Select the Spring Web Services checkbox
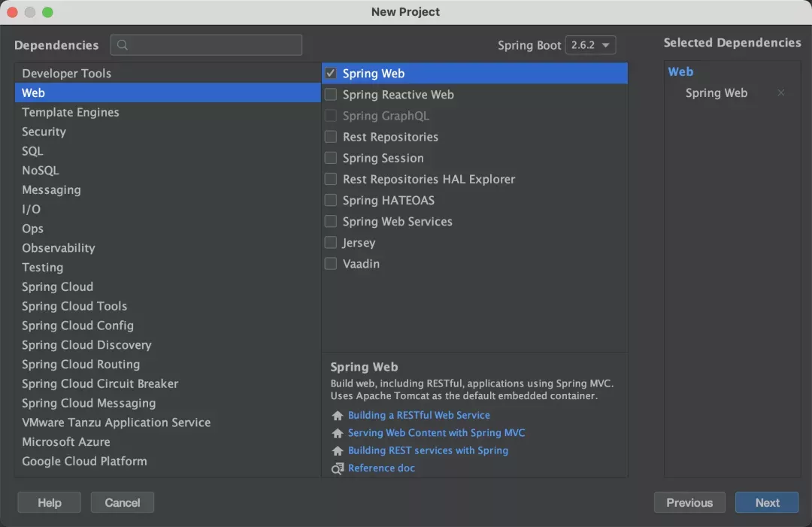812x527 pixels. point(330,222)
